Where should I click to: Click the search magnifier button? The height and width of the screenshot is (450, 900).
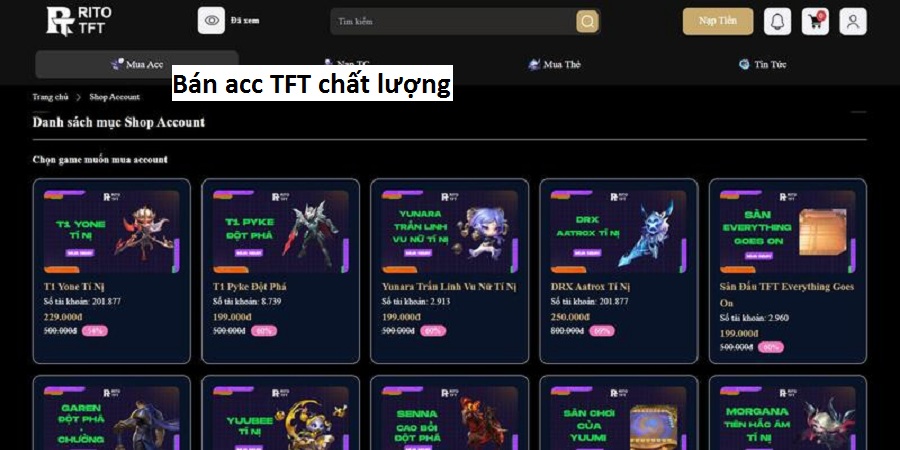(587, 22)
